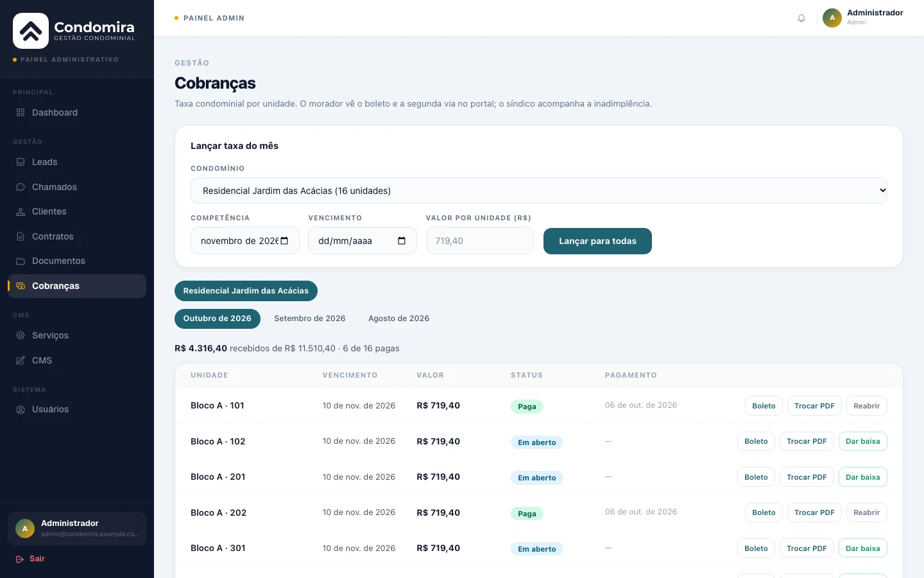The height and width of the screenshot is (578, 924).
Task: Click the Chamados chat bubble icon
Action: click(x=21, y=187)
